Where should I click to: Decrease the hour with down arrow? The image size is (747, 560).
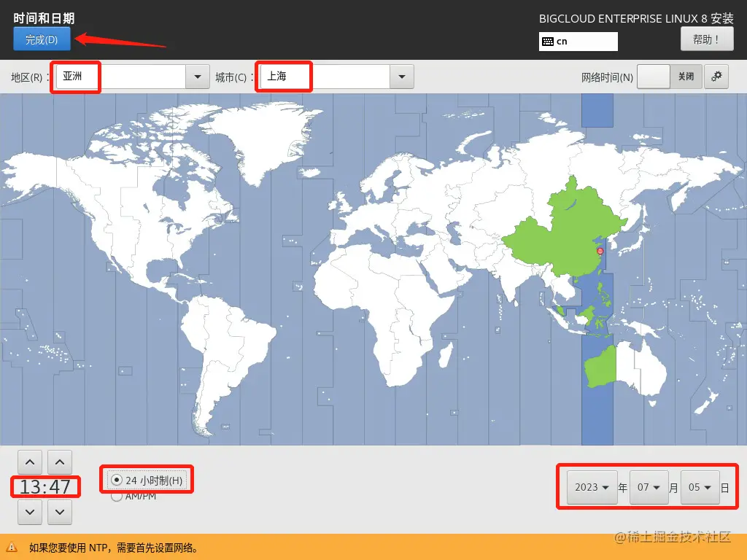[x=30, y=512]
